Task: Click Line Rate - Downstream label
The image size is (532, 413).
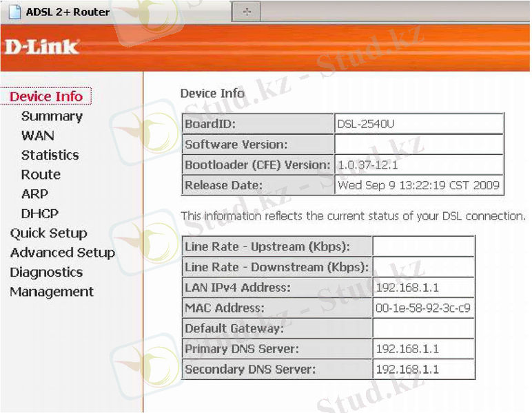Action: [x=277, y=267]
